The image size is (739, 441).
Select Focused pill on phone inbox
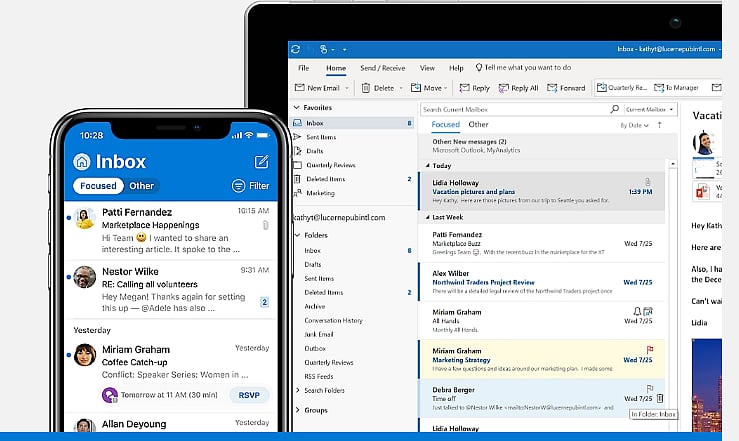[x=98, y=186]
